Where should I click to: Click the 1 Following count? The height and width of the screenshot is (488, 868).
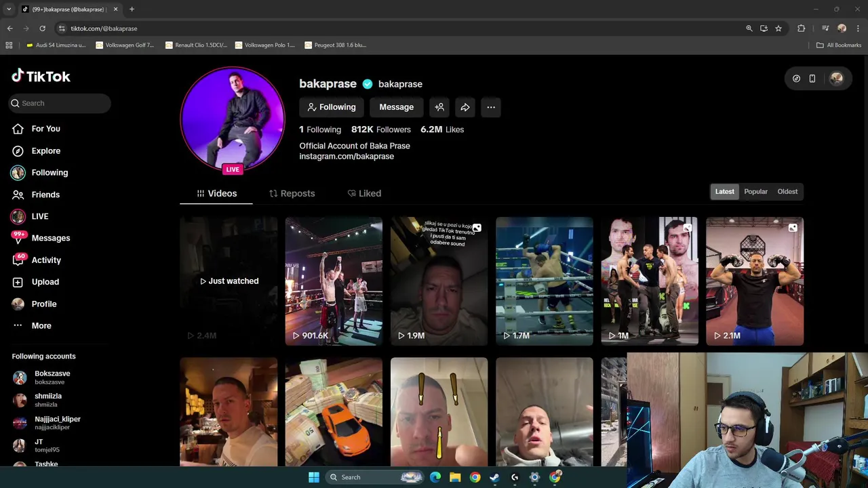coord(320,129)
